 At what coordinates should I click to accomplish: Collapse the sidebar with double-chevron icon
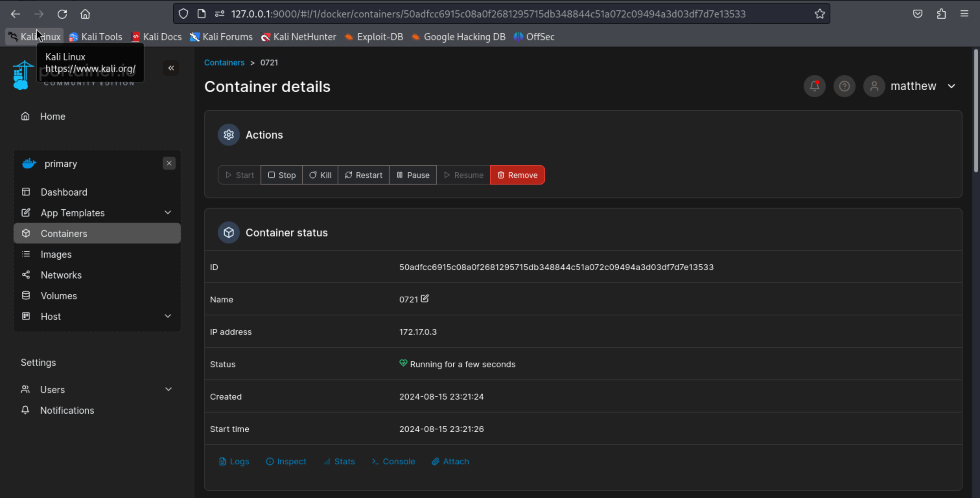click(x=171, y=68)
